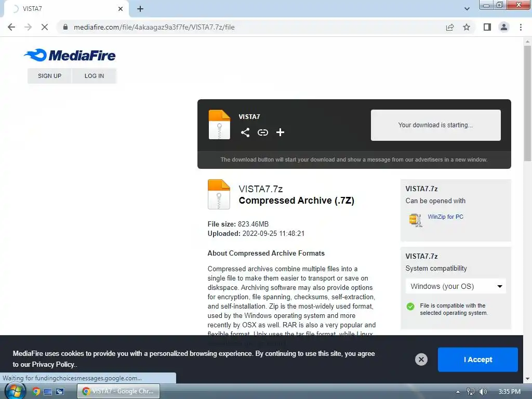Click the scrollbar down arrow

(527, 378)
